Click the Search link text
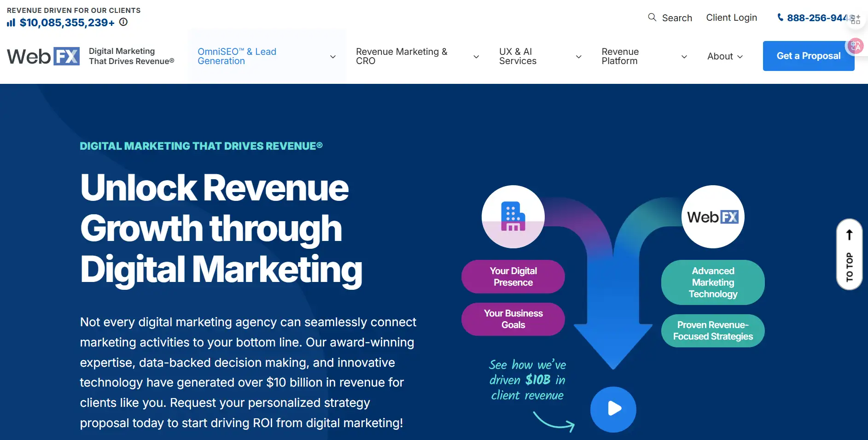The image size is (868, 440). pyautogui.click(x=677, y=18)
